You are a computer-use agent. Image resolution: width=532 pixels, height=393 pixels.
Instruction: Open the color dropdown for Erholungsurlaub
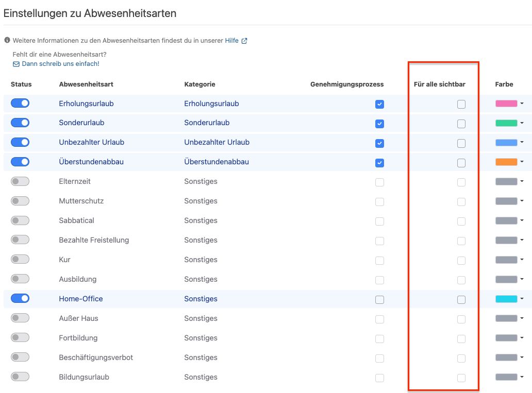point(522,103)
